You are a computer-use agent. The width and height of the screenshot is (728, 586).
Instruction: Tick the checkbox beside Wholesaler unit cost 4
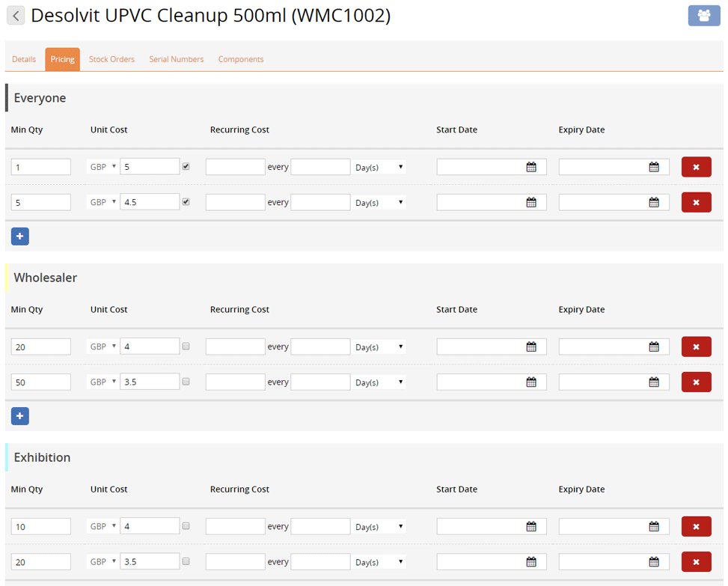[186, 346]
